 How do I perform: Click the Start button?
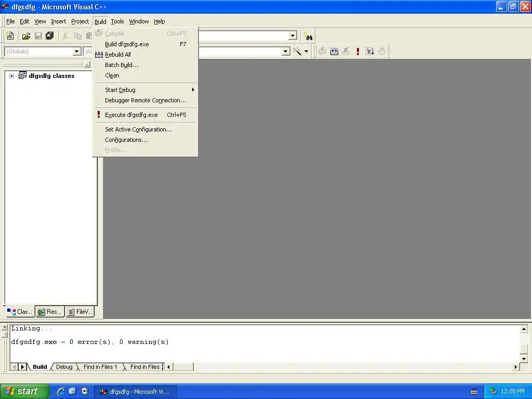point(24,391)
